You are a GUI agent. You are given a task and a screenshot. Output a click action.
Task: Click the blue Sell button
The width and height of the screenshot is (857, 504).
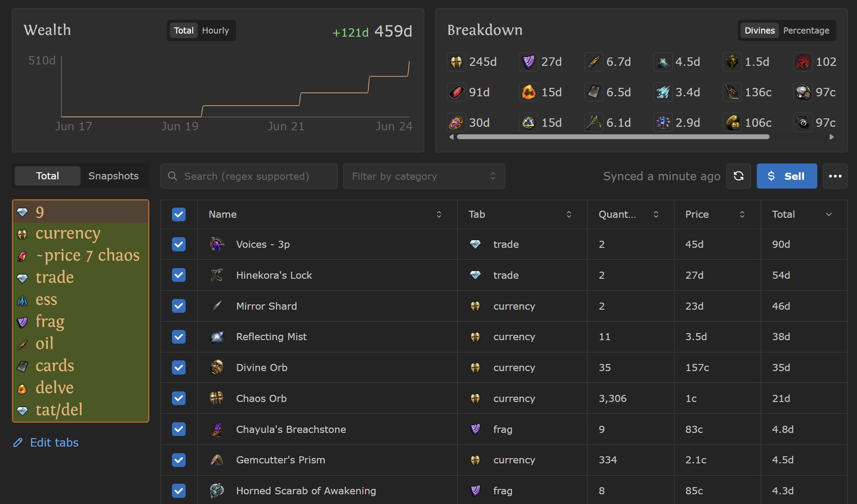(787, 176)
